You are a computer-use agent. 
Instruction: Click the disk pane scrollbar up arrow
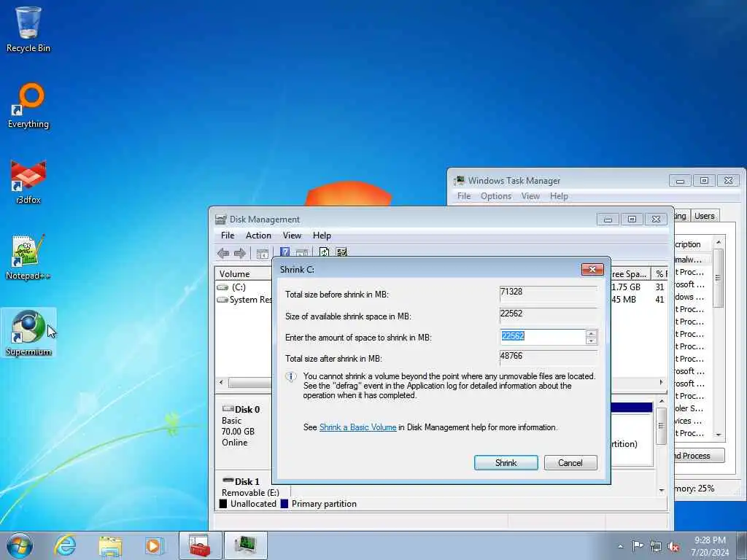661,402
